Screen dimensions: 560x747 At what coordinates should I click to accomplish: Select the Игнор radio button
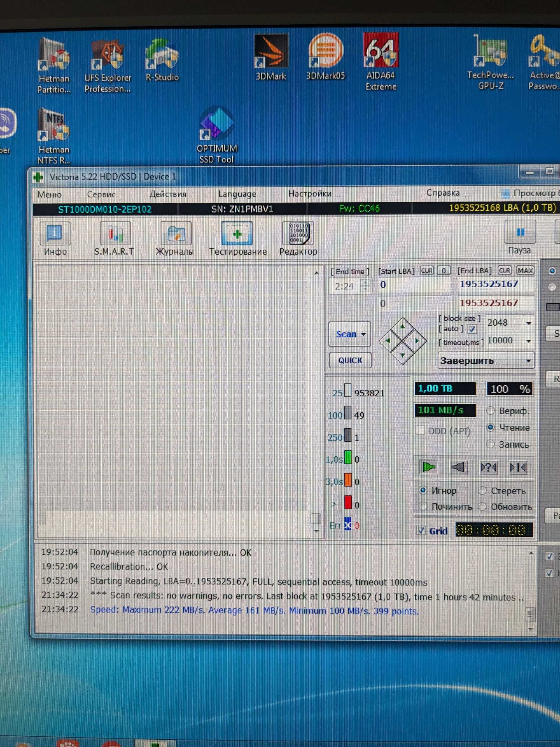pyautogui.click(x=423, y=490)
